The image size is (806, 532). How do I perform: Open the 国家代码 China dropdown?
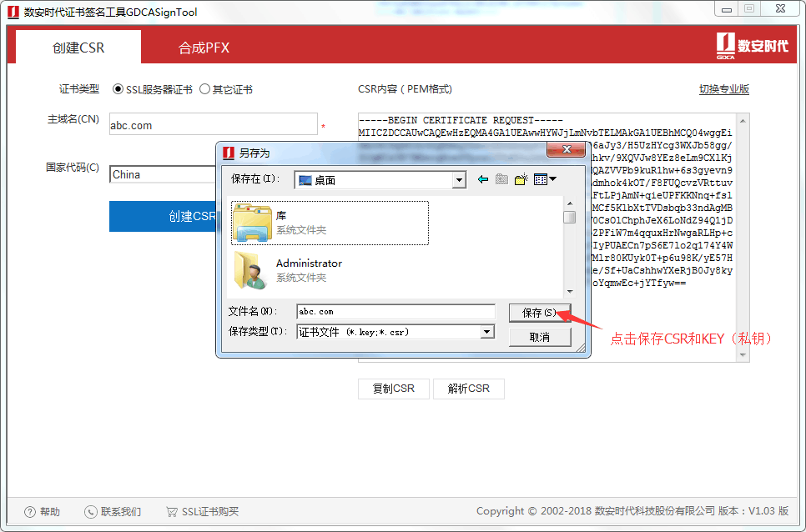click(x=163, y=174)
